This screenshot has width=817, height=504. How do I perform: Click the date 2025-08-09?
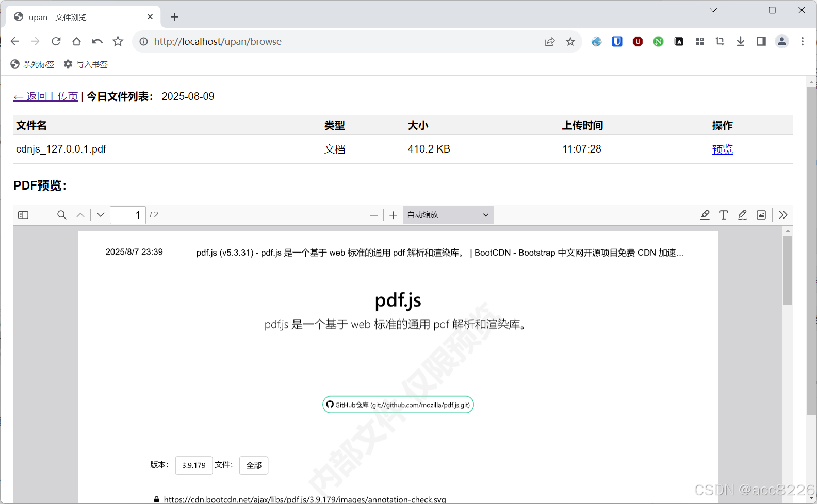(188, 96)
